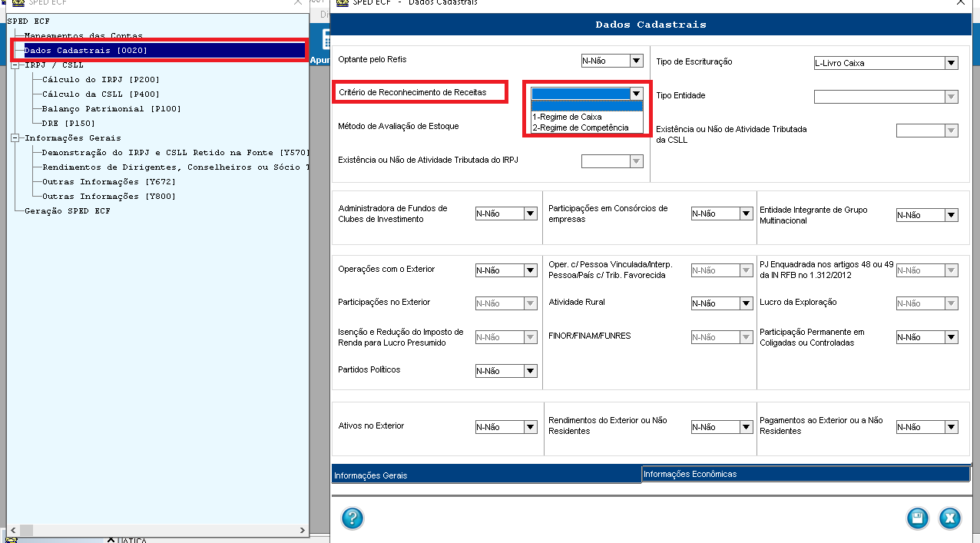Open Geração SPED ECF tree node
The height and width of the screenshot is (543, 980).
(67, 211)
